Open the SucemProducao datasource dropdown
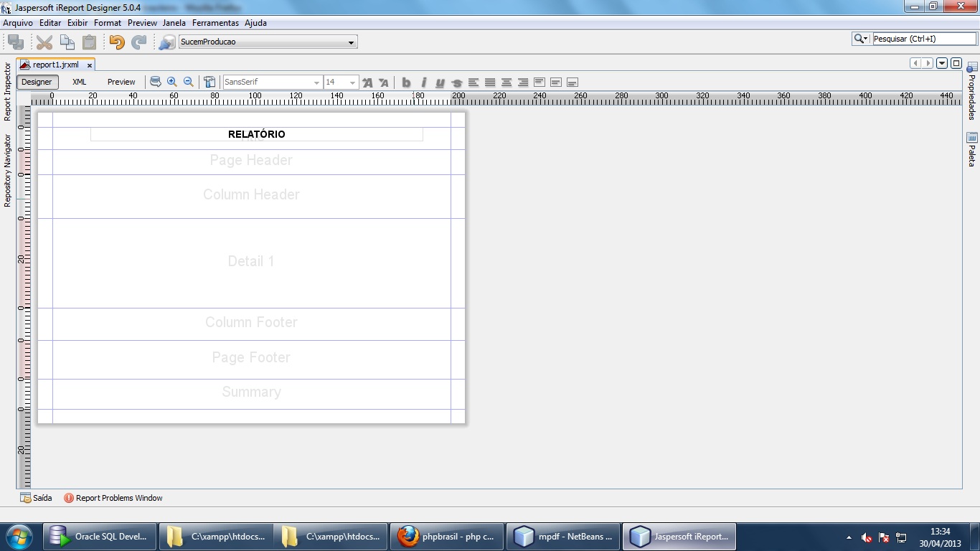Image resolution: width=980 pixels, height=551 pixels. coord(268,42)
